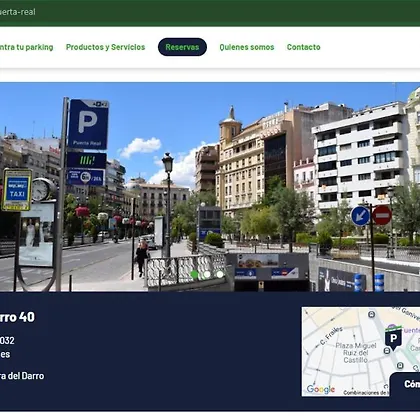Open Productos y Servicios menu
The height and width of the screenshot is (420, 420).
105,47
